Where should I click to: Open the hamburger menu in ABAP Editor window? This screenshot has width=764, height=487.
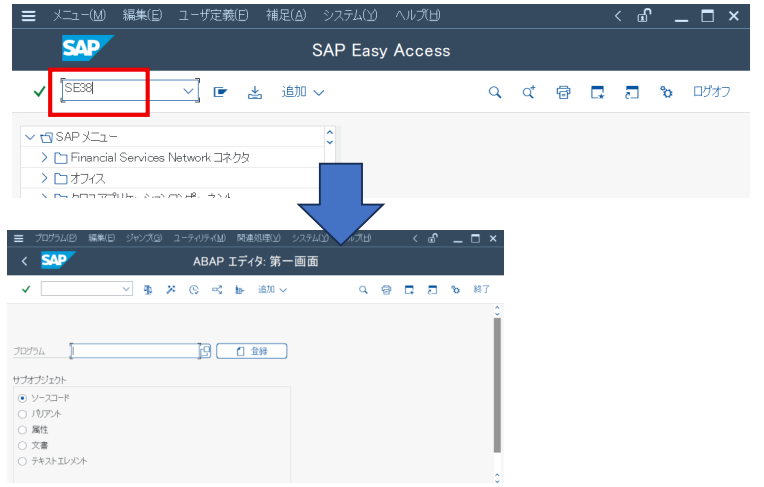coord(19,238)
